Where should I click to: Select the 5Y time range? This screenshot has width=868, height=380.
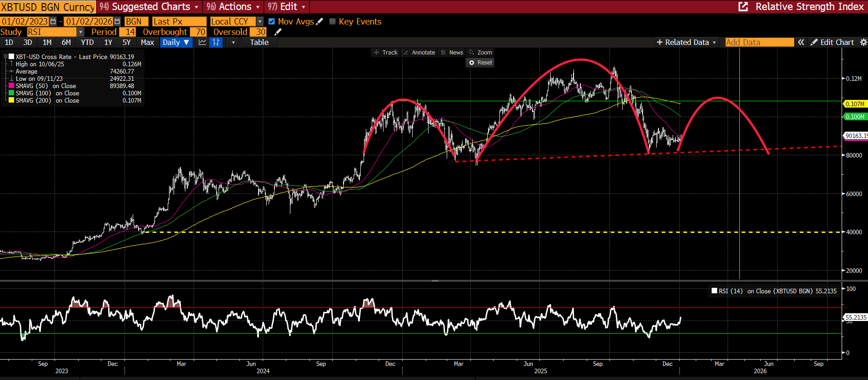[x=127, y=42]
